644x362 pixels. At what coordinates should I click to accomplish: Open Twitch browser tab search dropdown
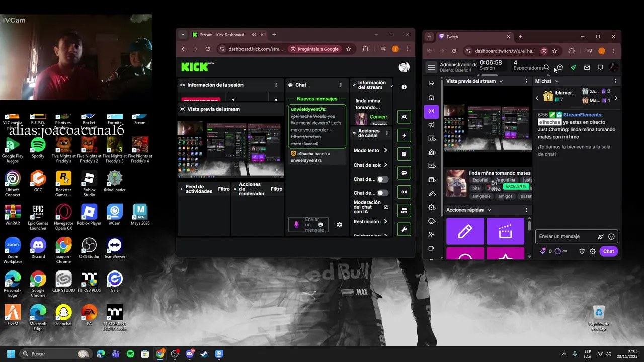pos(429,37)
